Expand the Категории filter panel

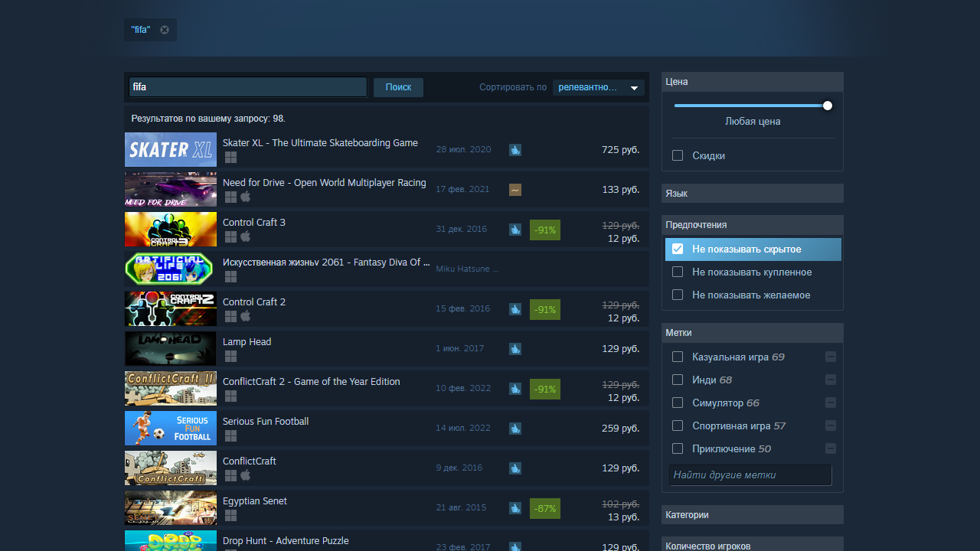753,515
